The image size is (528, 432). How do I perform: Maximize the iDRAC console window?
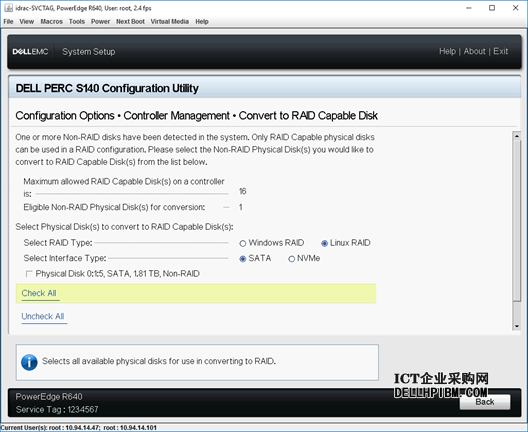492,8
